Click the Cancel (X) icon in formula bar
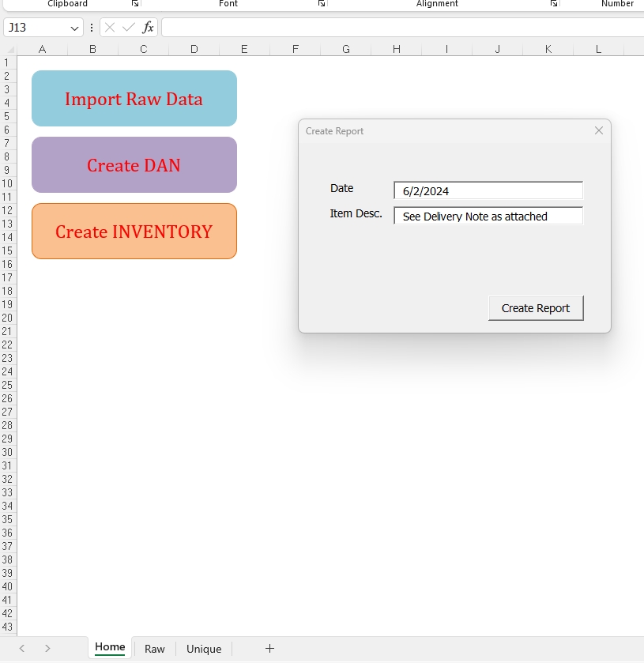This screenshot has width=644, height=663. [x=108, y=26]
